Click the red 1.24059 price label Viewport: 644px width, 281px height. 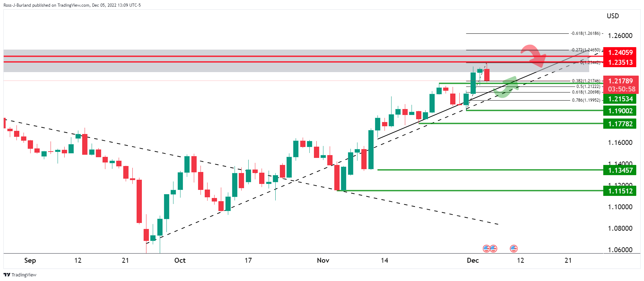620,52
